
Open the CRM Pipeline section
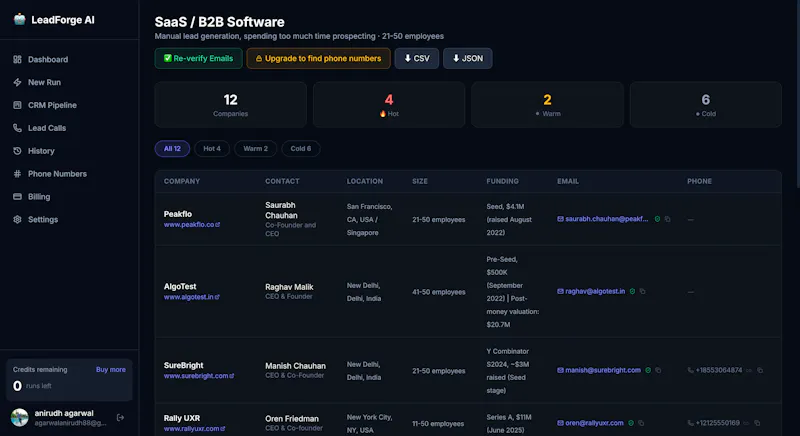click(x=52, y=105)
